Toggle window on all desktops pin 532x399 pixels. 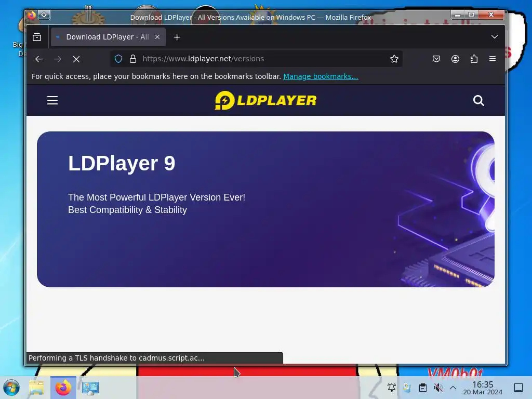click(44, 15)
